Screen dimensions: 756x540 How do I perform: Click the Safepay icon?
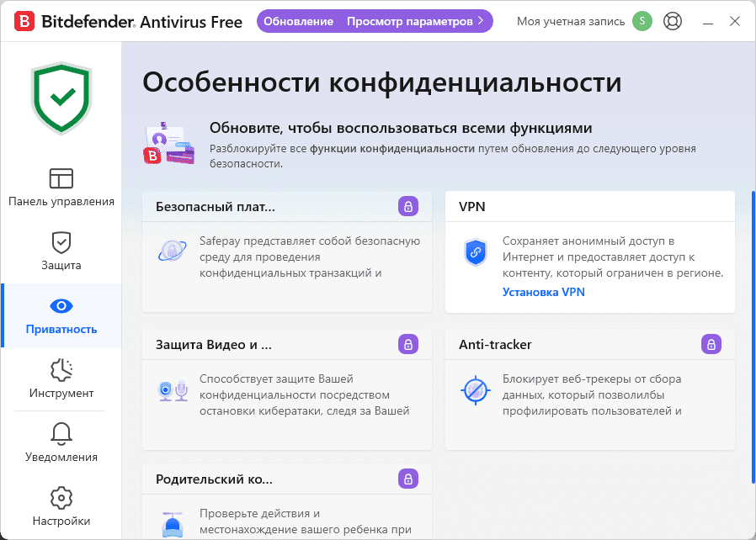pos(172,251)
